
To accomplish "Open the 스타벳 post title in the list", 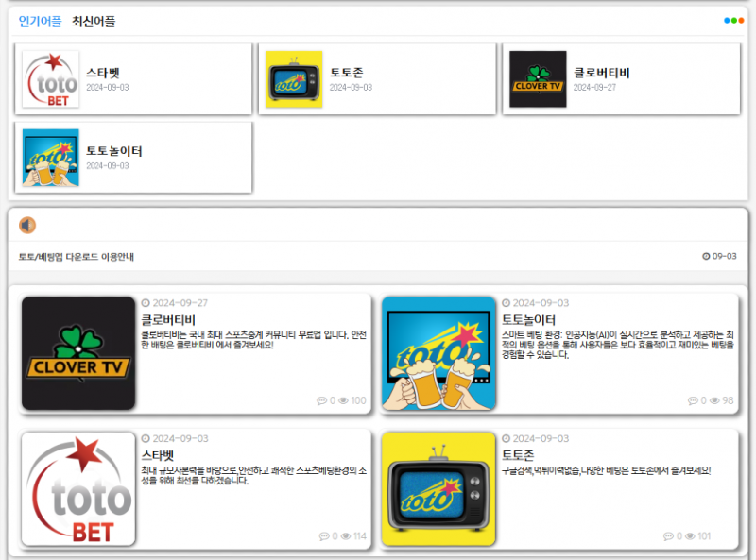I will pos(158,455).
